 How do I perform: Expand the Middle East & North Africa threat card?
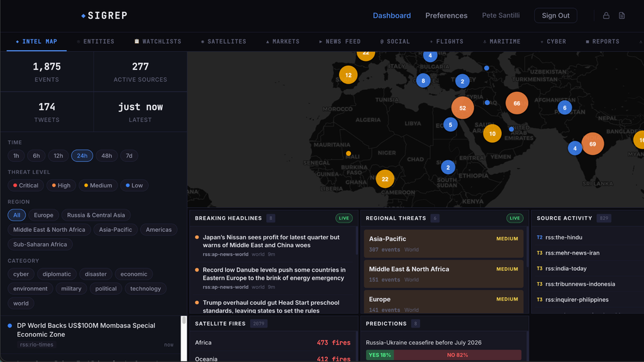pyautogui.click(x=443, y=274)
